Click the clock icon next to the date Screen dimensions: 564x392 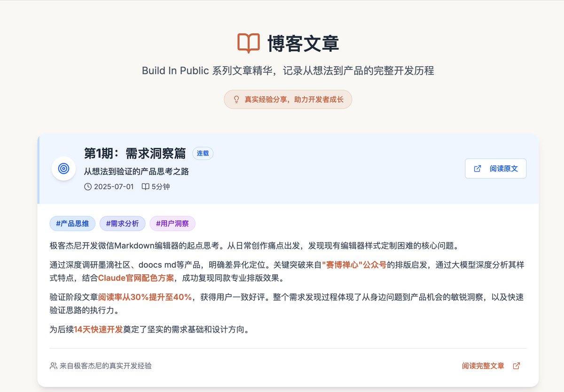[x=87, y=186]
